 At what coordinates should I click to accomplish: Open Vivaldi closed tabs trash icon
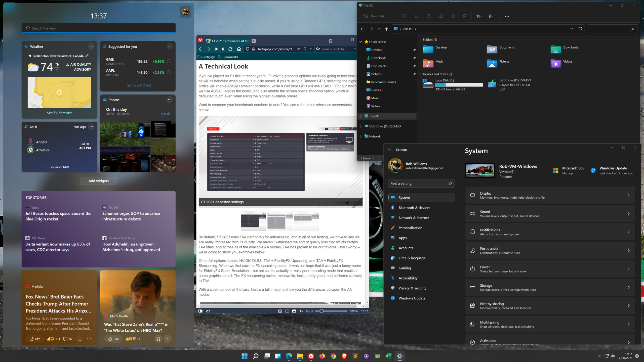click(331, 41)
